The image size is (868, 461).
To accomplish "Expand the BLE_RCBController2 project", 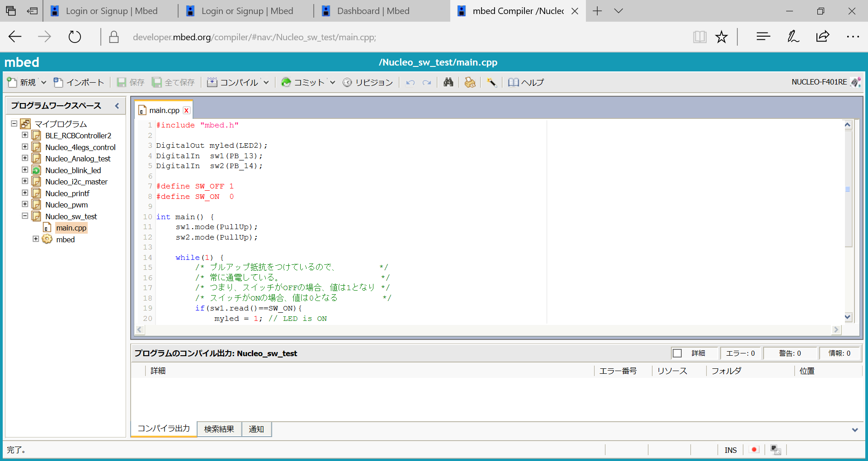I will pos(25,135).
